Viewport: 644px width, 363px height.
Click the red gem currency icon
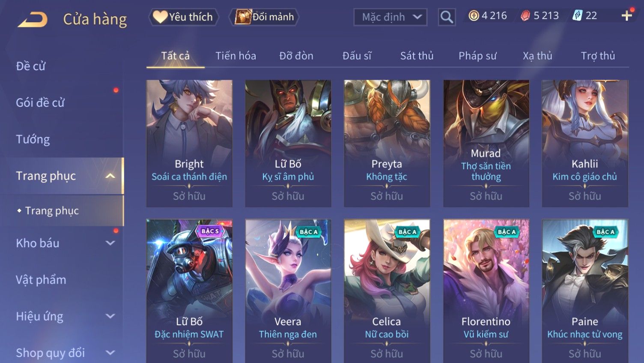pos(525,16)
